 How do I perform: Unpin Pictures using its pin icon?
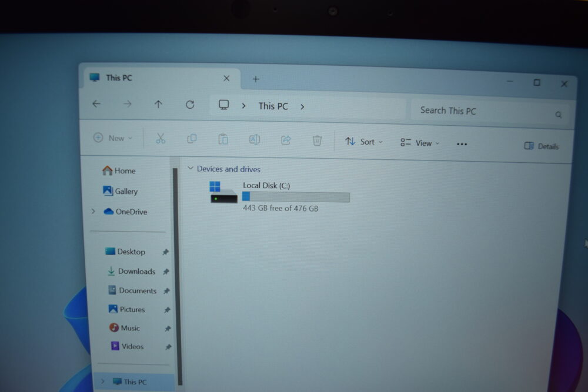(167, 310)
